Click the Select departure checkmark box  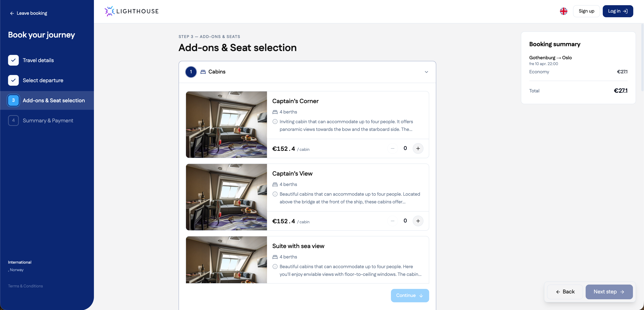pyautogui.click(x=13, y=80)
